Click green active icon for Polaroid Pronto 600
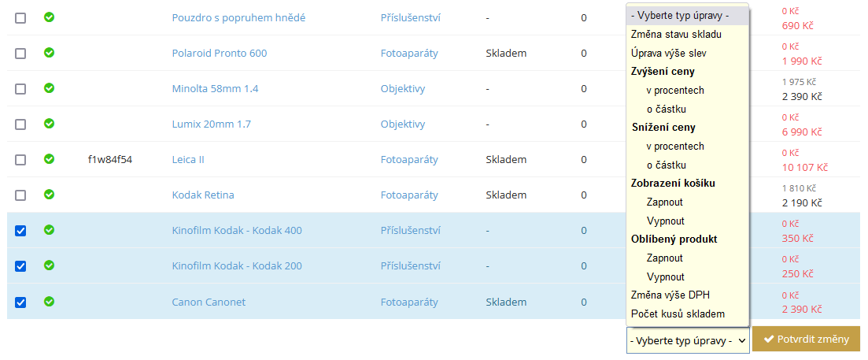Image resolution: width=868 pixels, height=360 pixels. click(x=50, y=53)
